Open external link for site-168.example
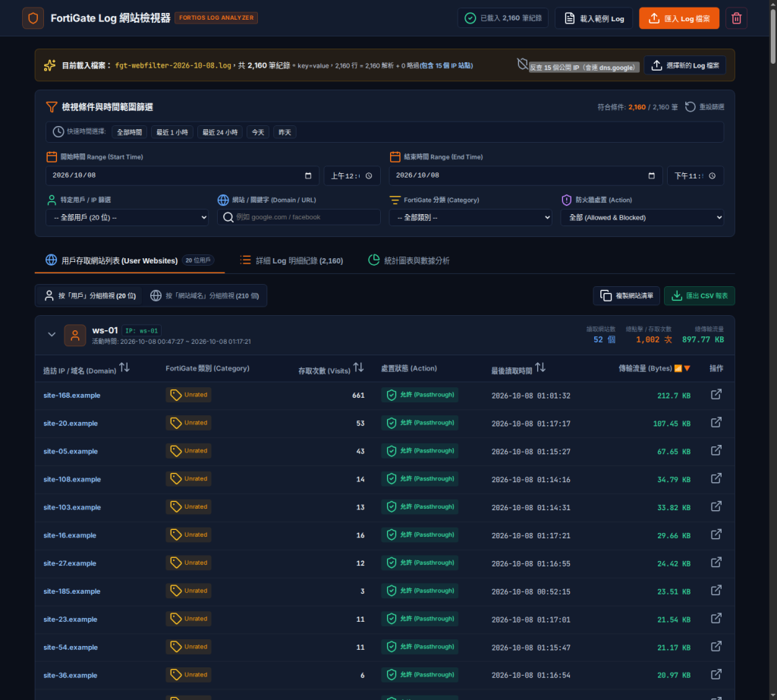The image size is (777, 700). pyautogui.click(x=716, y=395)
